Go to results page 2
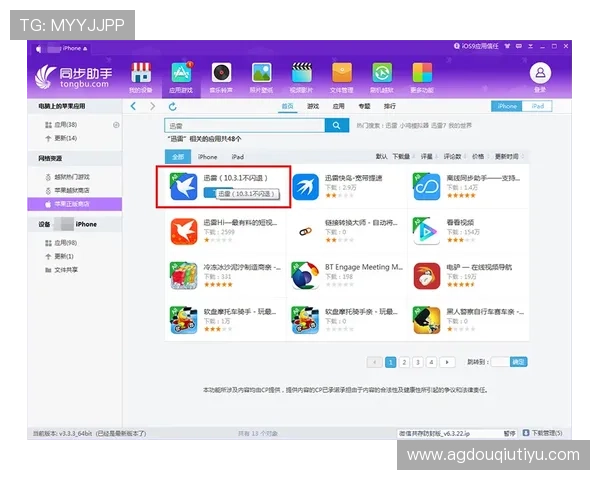 pyautogui.click(x=404, y=362)
